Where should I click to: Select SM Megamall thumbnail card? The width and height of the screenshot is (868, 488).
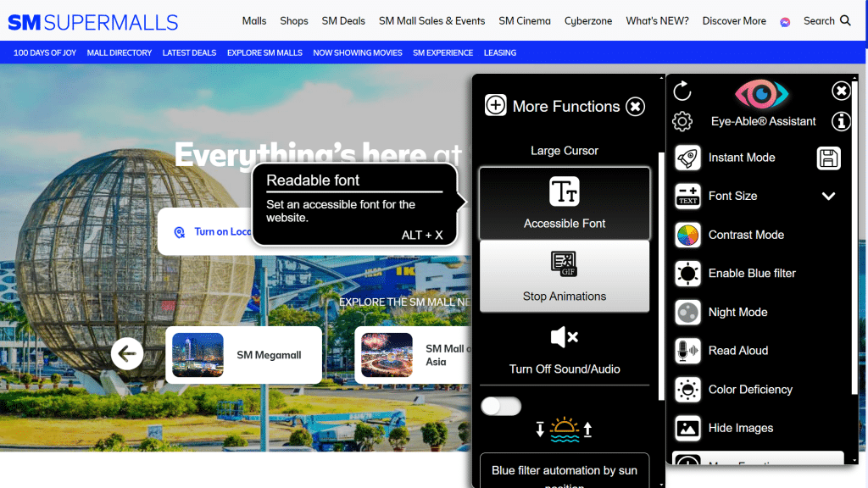[x=243, y=355]
